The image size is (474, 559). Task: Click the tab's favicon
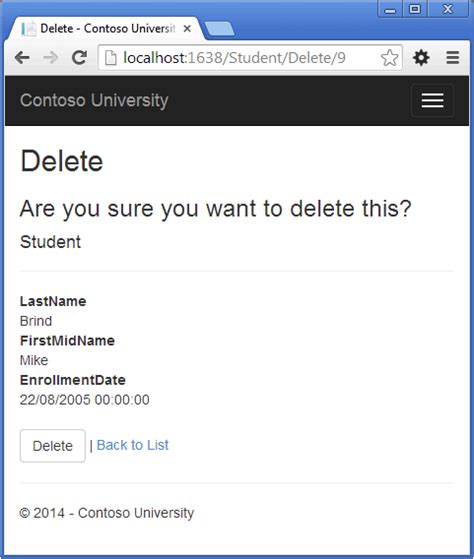[x=29, y=29]
